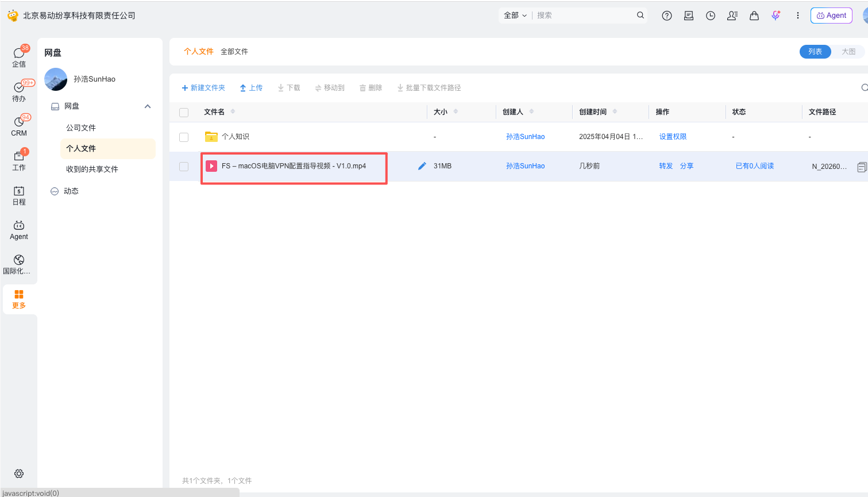The height and width of the screenshot is (497, 868).
Task: Click 批量下载文件路径 button
Action: click(429, 88)
